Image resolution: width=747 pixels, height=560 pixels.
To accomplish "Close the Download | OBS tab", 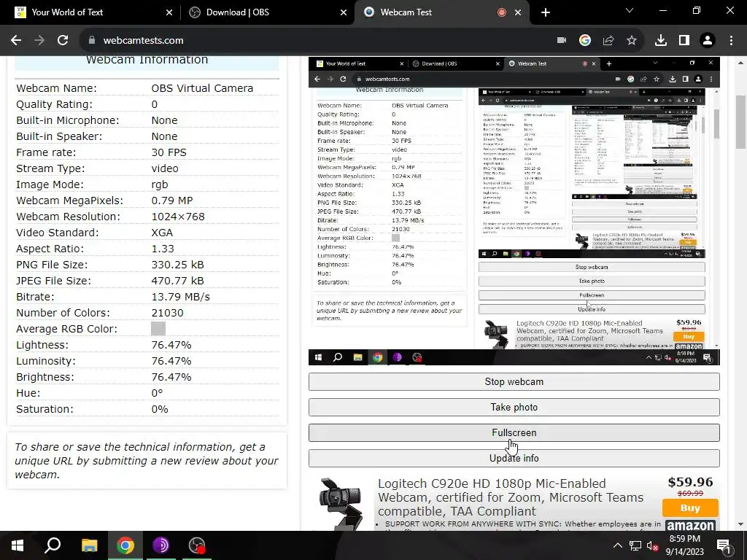I will point(344,12).
